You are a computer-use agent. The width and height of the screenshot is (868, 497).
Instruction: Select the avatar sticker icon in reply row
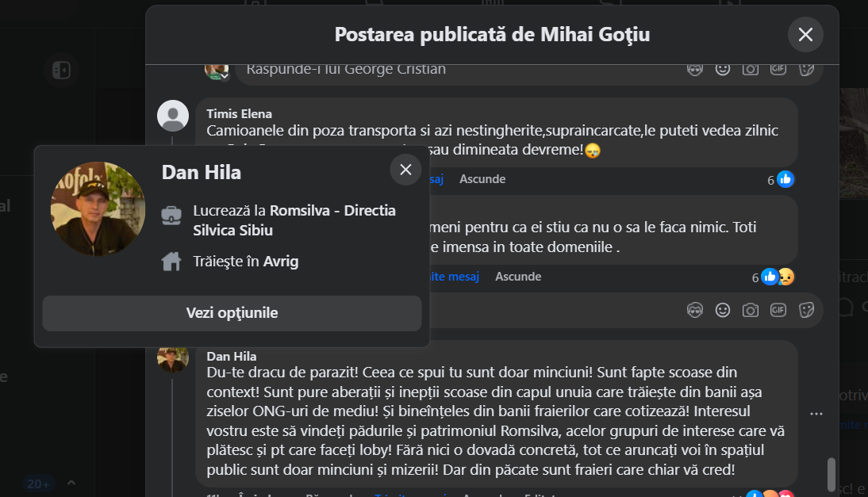[x=695, y=69]
